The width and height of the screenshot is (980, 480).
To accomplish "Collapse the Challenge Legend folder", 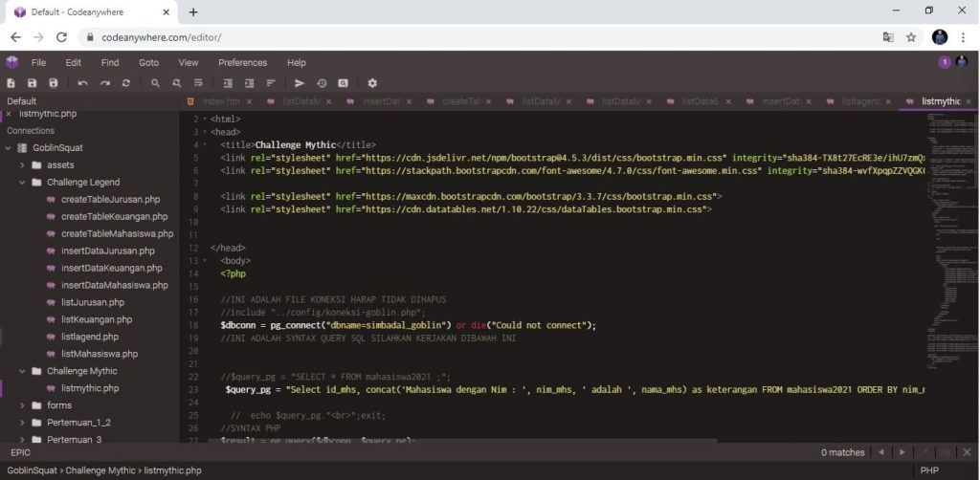I will click(22, 182).
